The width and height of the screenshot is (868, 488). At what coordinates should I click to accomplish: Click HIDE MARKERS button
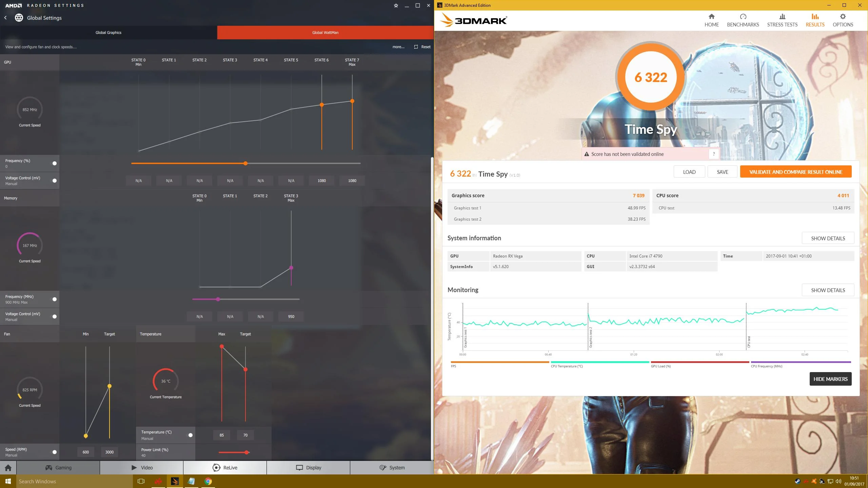830,379
